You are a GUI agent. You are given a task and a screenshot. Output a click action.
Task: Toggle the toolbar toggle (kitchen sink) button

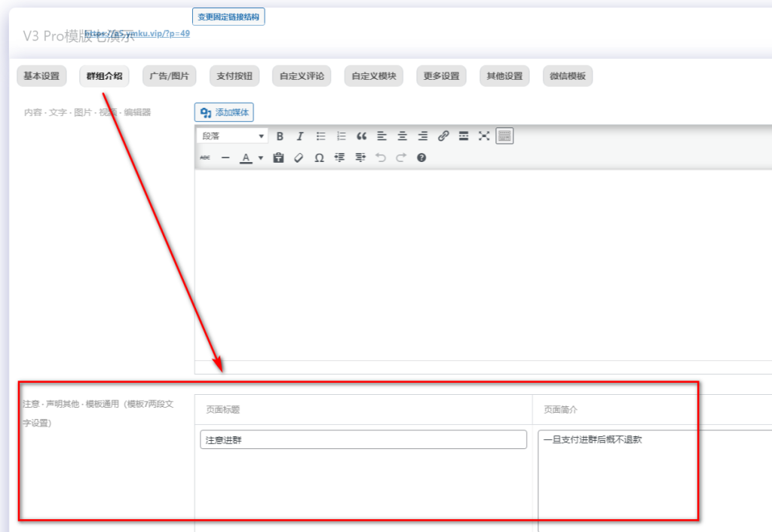[x=504, y=136]
